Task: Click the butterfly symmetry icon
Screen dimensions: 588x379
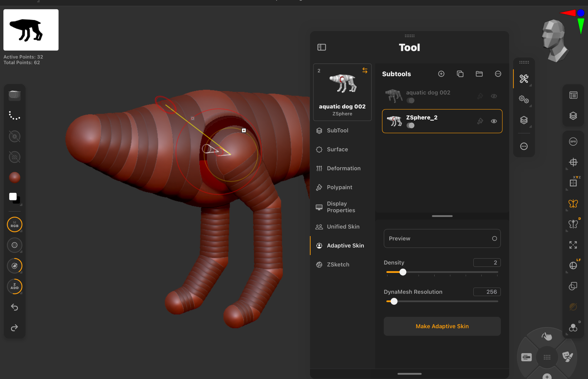Action: tap(573, 203)
